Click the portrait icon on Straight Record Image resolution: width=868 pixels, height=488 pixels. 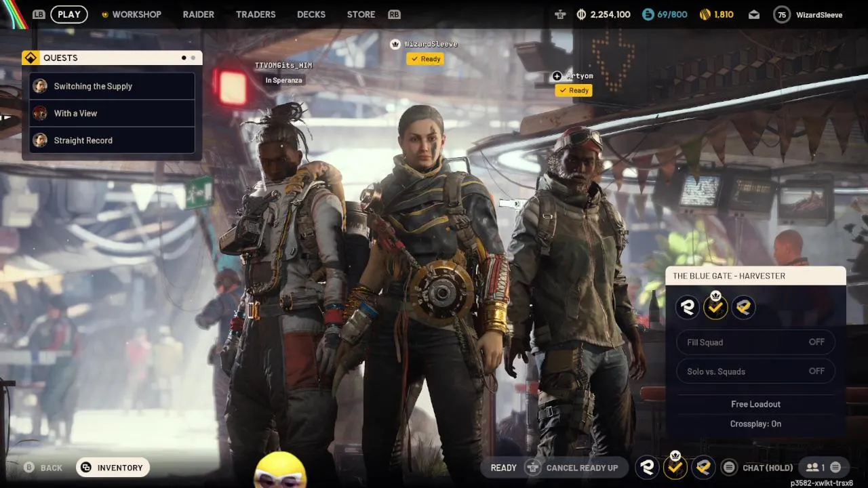pos(41,140)
